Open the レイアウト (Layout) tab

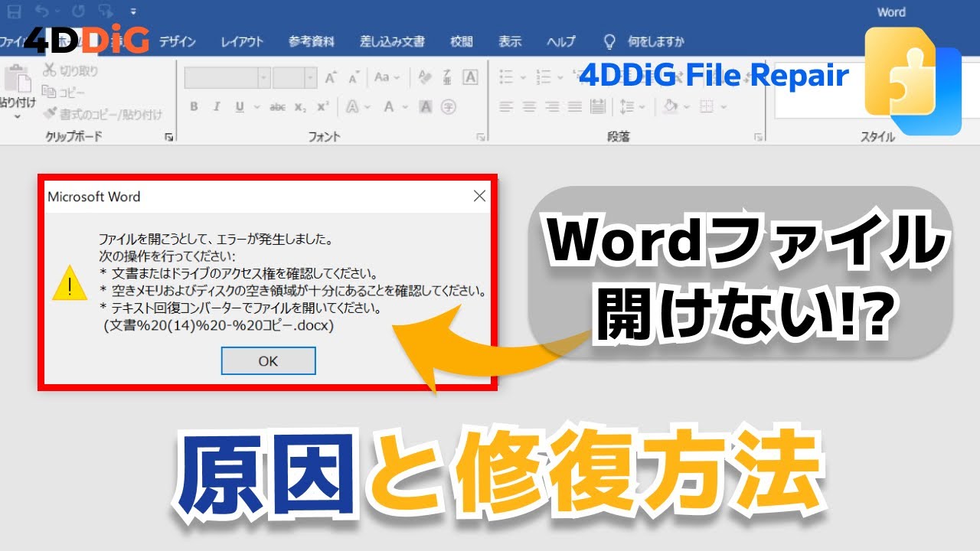click(242, 41)
